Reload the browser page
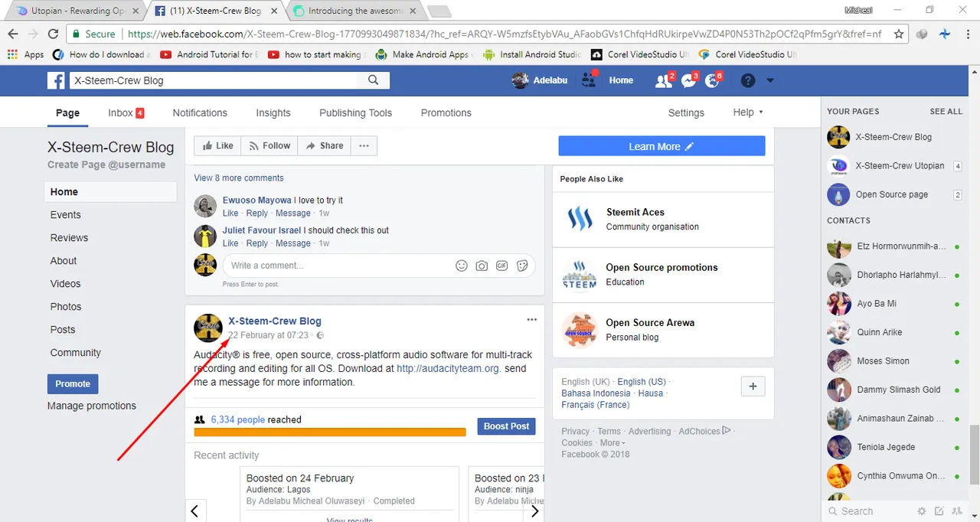The image size is (980, 522). [x=53, y=34]
